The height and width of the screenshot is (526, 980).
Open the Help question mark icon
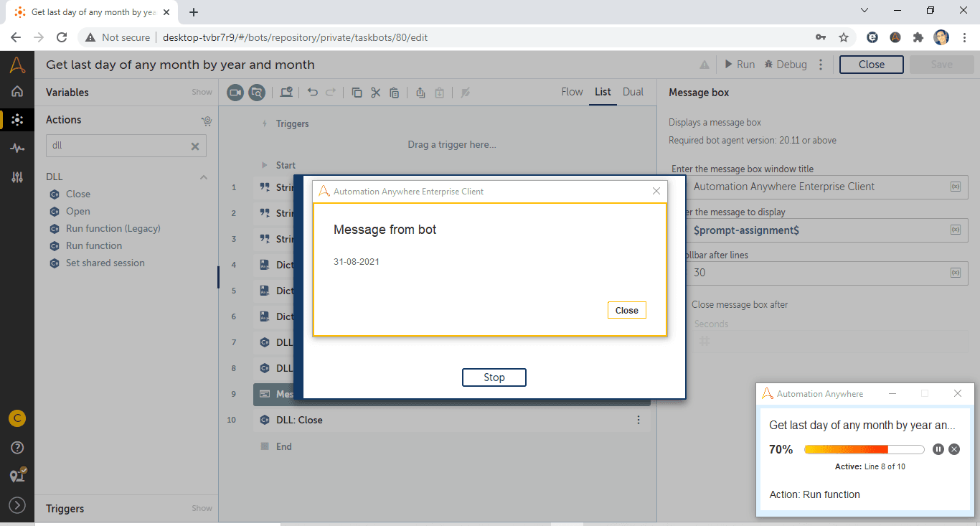pyautogui.click(x=17, y=448)
